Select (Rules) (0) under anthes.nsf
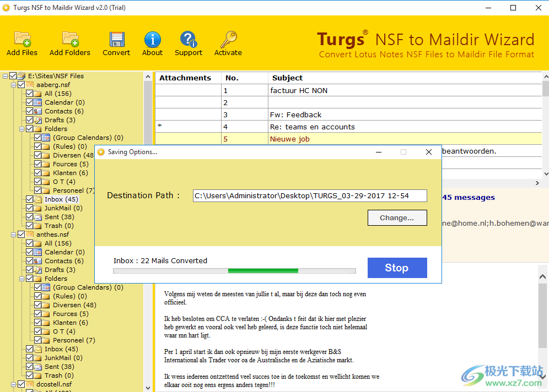549x392 pixels. coord(69,296)
